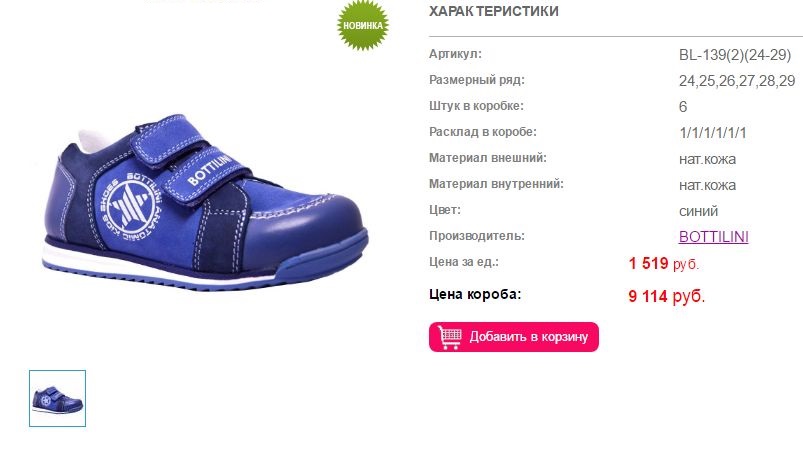Click the Размерный ряд label
The height and width of the screenshot is (452, 803).
coord(477,80)
